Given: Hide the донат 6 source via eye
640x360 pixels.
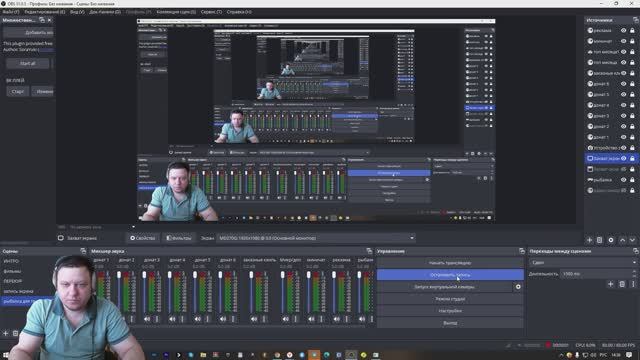Looking at the screenshot, I should pos(624,84).
